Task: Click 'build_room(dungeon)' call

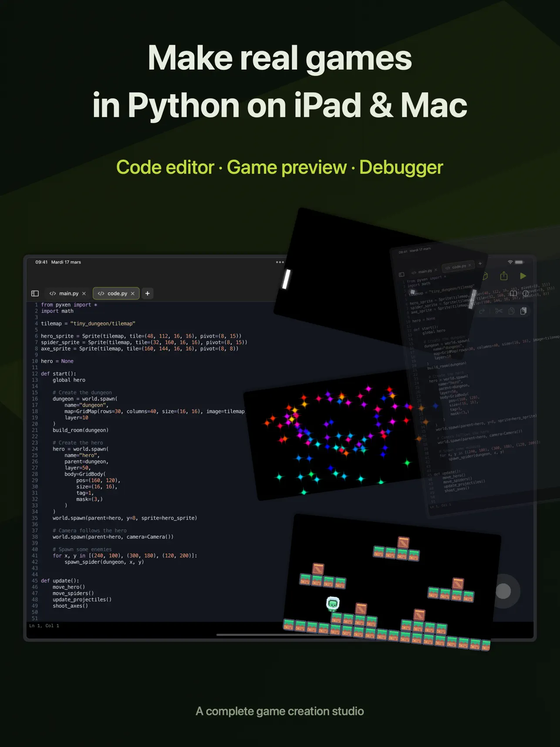Action: coord(81,430)
